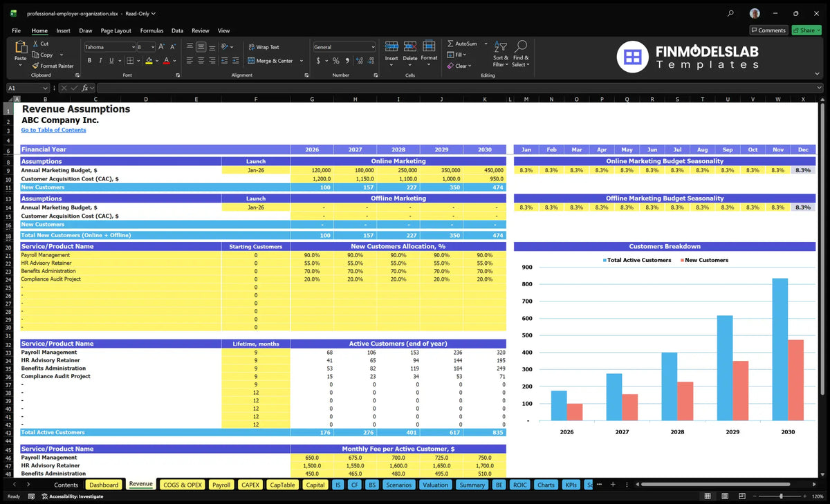Viewport: 830px width, 504px height.
Task: Open the Page Layout ribbon tab
Action: pyautogui.click(x=116, y=30)
